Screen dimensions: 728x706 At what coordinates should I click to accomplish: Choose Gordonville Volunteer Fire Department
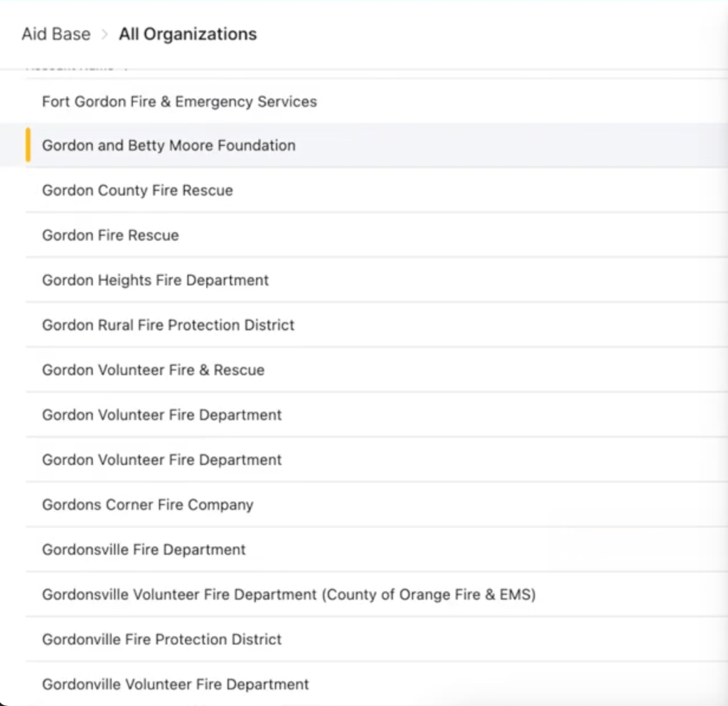[x=175, y=685]
